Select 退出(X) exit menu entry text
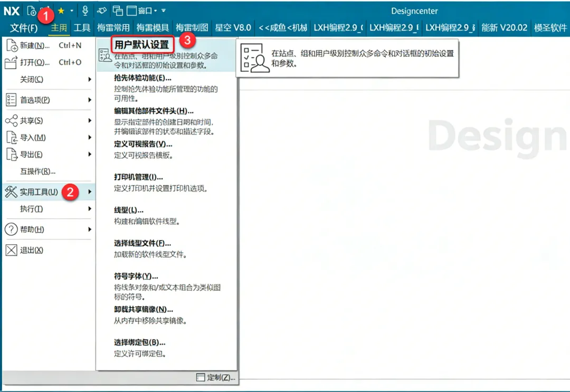Viewport: 570px width, 392px height. [32, 250]
